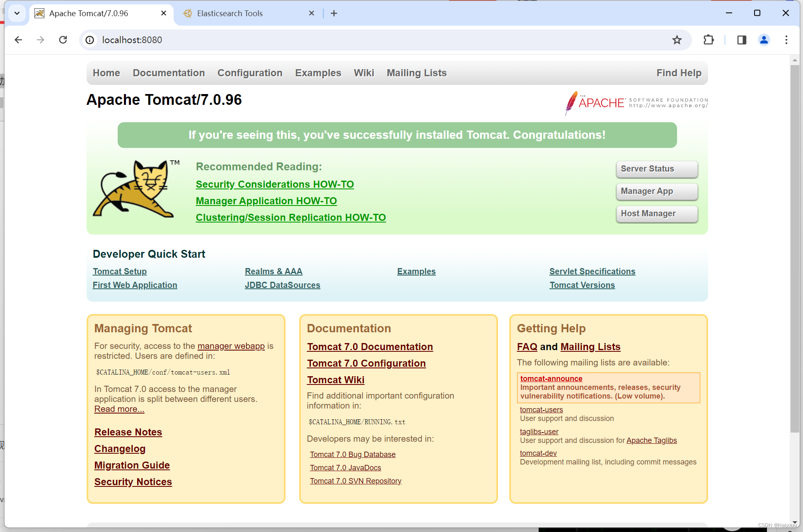Click the scrollbar down arrow

click(795, 522)
